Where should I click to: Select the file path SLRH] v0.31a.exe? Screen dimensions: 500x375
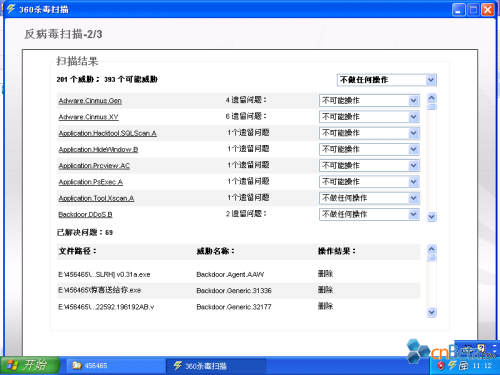coord(104,275)
